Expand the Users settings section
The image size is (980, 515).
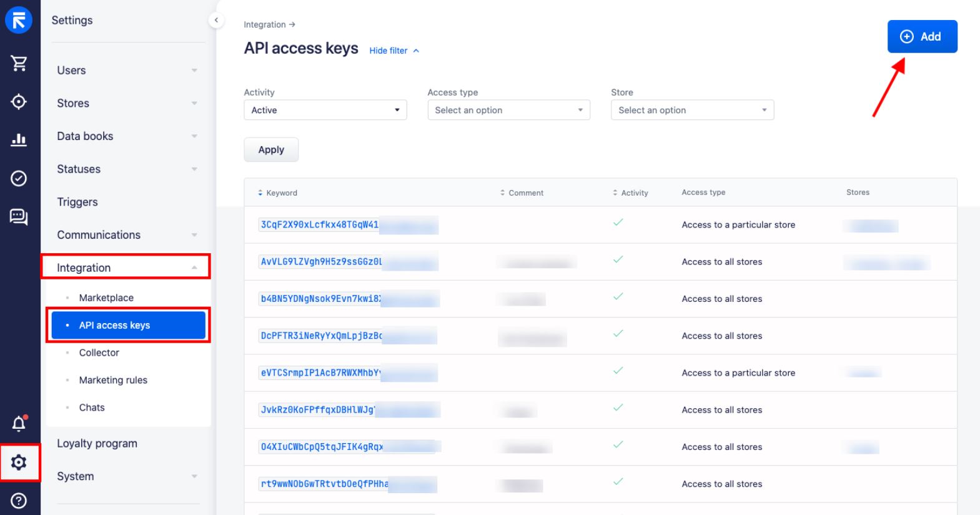127,71
